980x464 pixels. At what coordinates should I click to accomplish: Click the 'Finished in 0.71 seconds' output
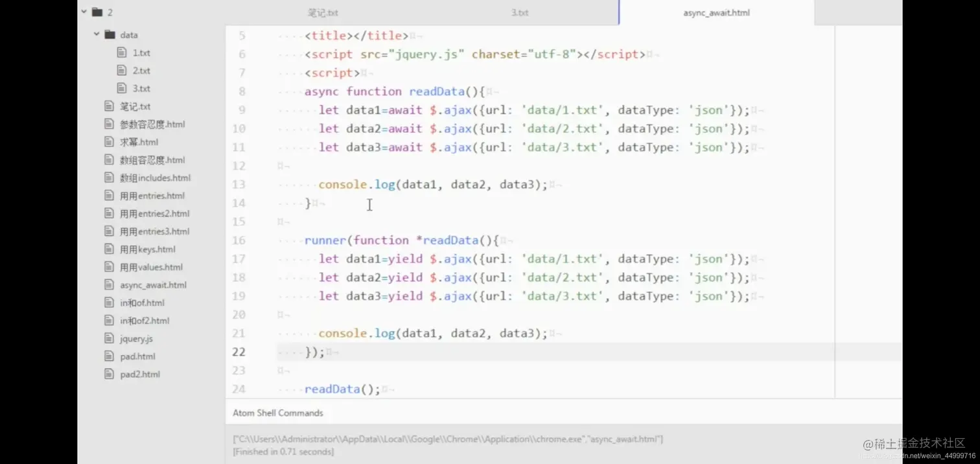(283, 451)
